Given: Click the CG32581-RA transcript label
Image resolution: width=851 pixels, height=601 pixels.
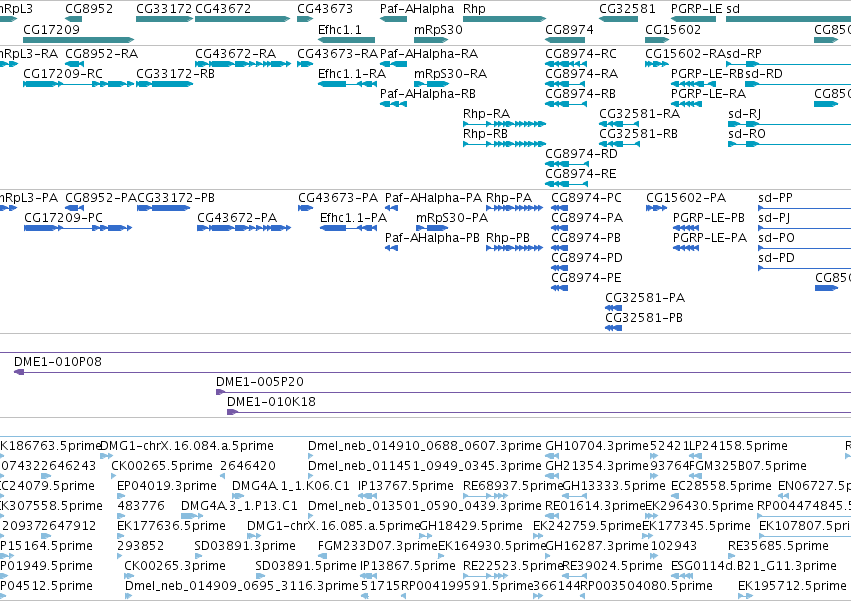Looking at the screenshot, I should coord(639,113).
